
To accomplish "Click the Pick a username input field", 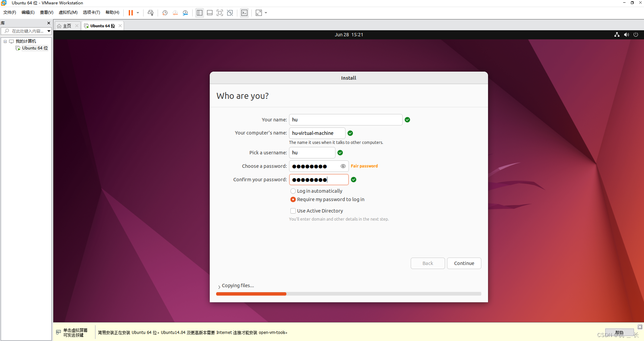I will pos(312,153).
